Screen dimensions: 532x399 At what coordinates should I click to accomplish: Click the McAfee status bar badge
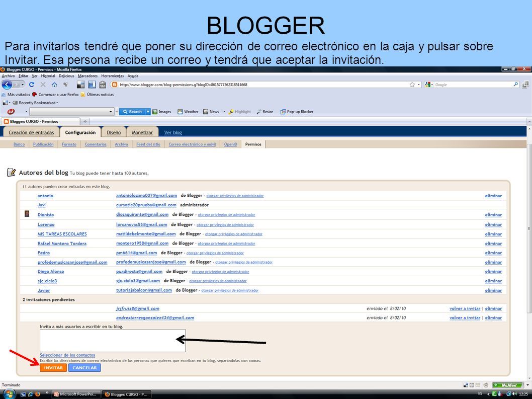(x=508, y=385)
